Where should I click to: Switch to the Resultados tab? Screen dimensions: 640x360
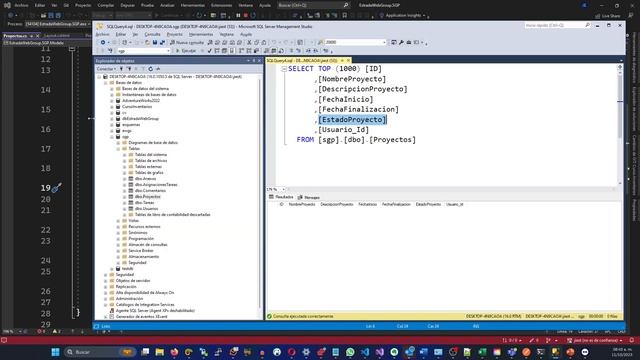pyautogui.click(x=281, y=197)
